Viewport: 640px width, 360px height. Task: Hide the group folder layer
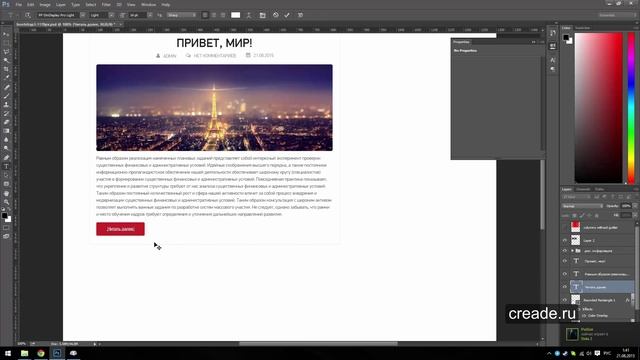coord(565,251)
